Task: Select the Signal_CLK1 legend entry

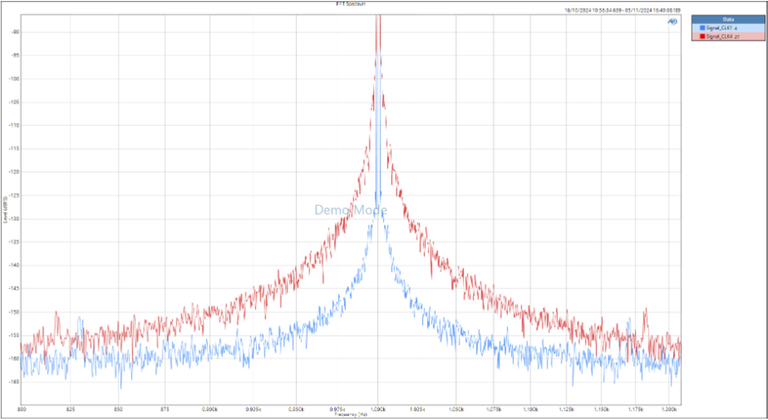Action: (x=728, y=28)
